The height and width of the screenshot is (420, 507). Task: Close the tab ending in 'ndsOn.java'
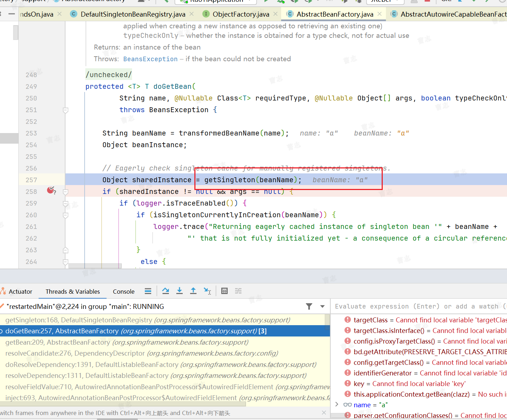pos(59,14)
